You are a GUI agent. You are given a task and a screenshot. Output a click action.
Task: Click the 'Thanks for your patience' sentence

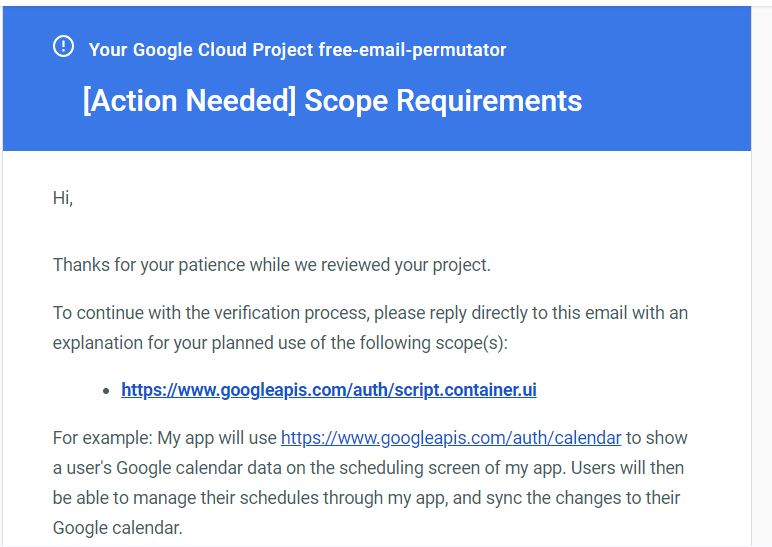click(x=272, y=265)
